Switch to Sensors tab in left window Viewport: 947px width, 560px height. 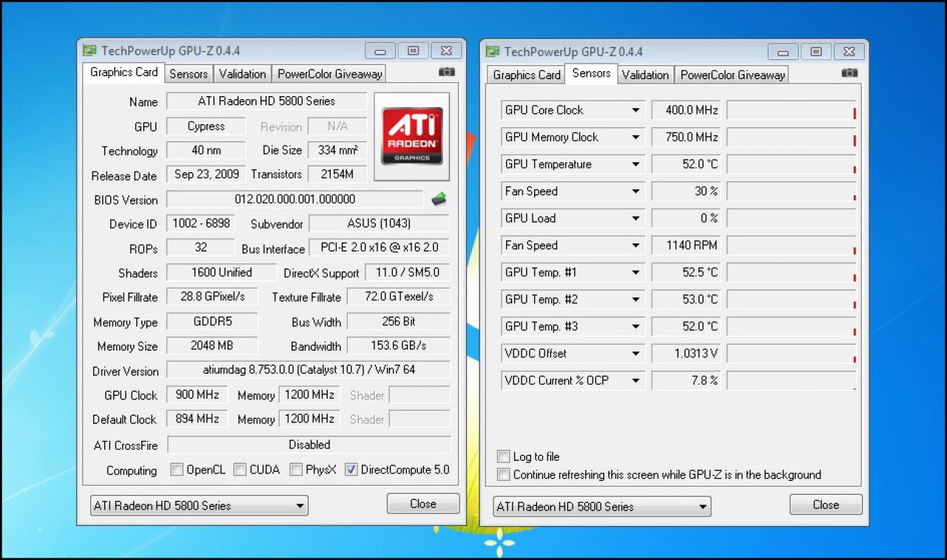(189, 74)
